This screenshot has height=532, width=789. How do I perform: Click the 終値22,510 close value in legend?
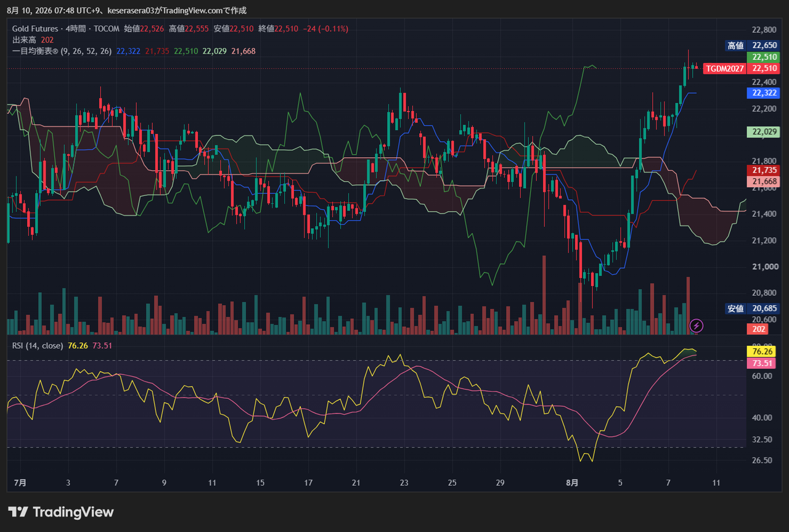point(279,28)
